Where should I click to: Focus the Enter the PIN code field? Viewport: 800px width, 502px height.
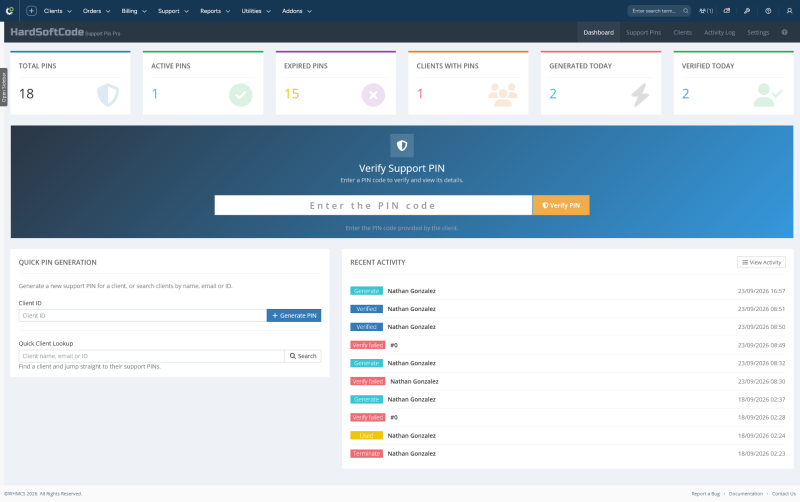[373, 205]
